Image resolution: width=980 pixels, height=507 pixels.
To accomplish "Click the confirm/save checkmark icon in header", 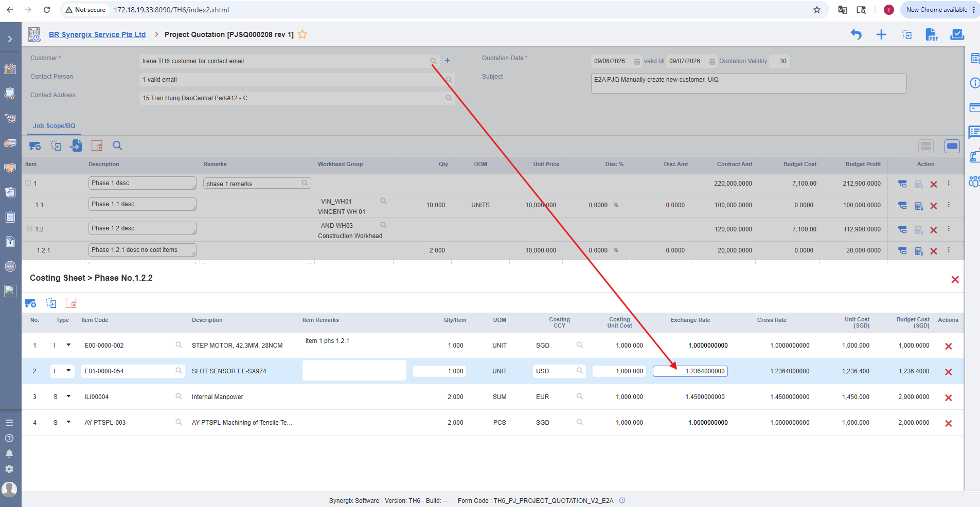I will coord(957,34).
